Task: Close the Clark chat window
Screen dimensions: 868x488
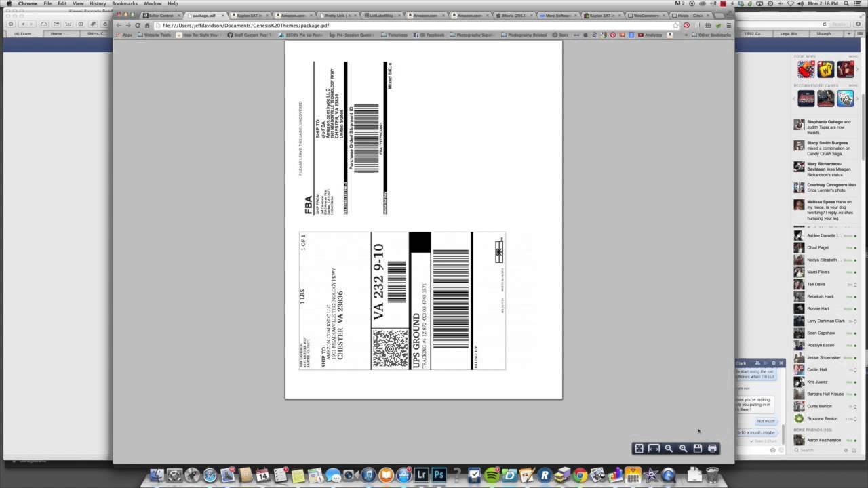Action: coord(781,363)
